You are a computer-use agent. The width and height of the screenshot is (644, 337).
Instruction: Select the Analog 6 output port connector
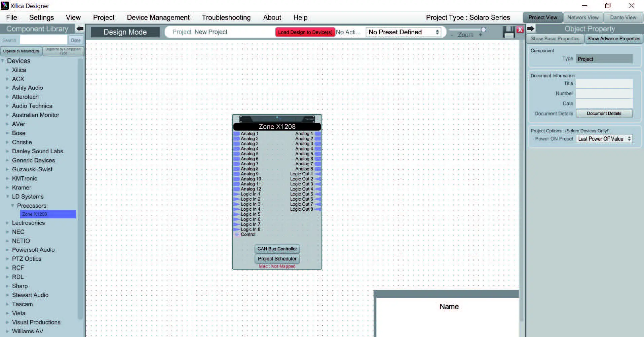[x=318, y=159]
